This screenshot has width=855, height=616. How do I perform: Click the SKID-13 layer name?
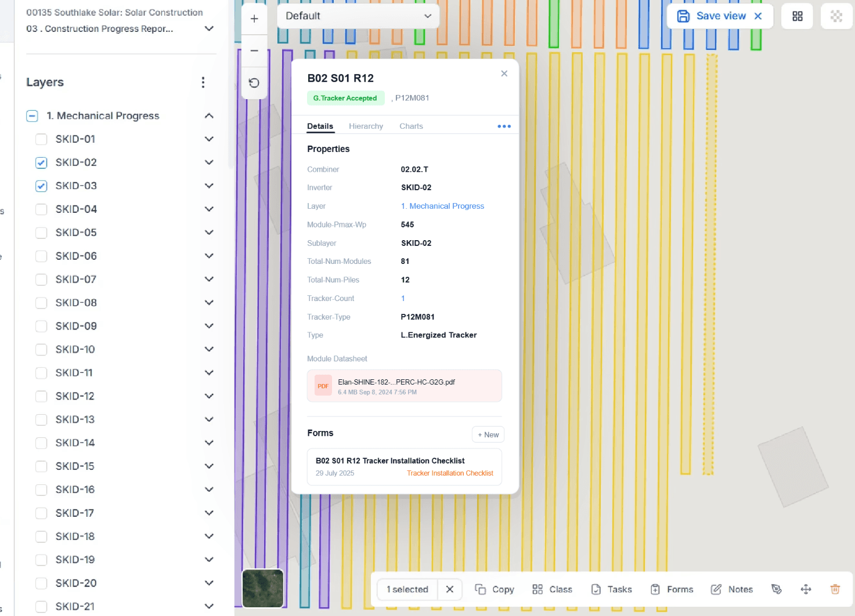coord(75,419)
